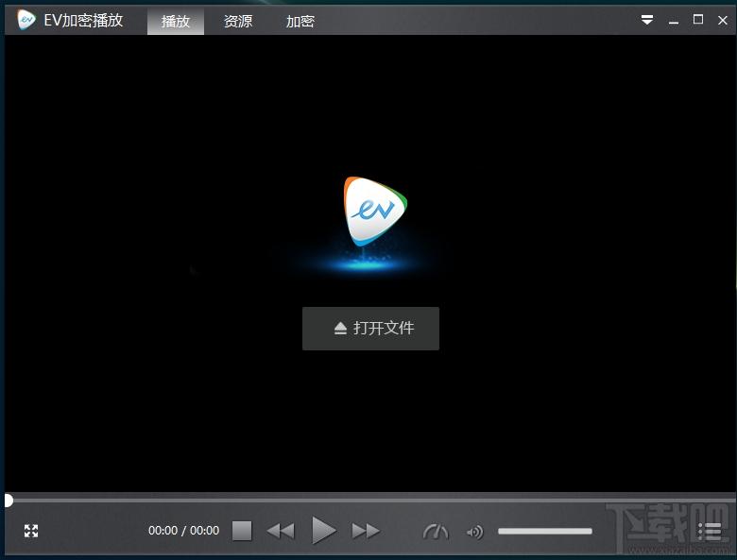This screenshot has width=737, height=560.
Task: Minimize the EV加密播放 window
Action: [673, 20]
